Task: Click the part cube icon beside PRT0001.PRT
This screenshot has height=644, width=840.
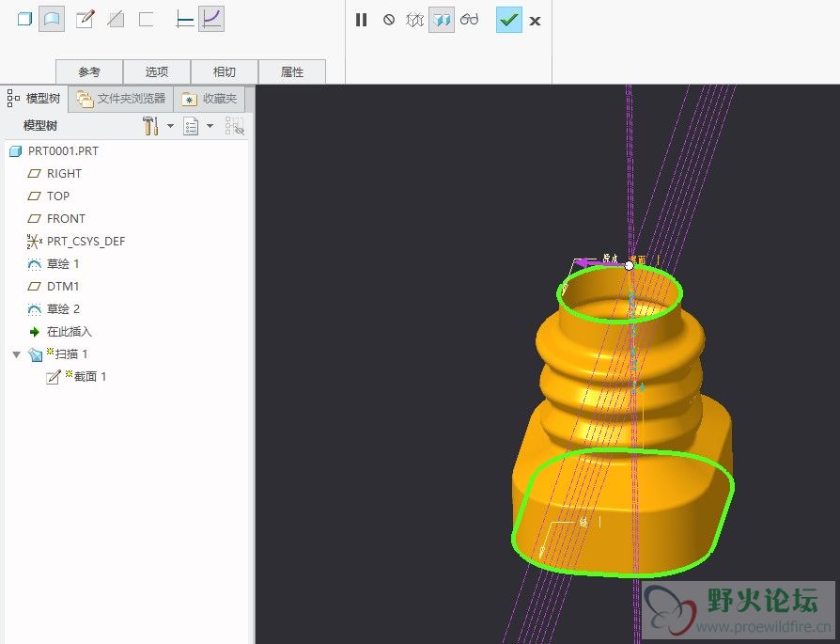Action: [x=16, y=151]
